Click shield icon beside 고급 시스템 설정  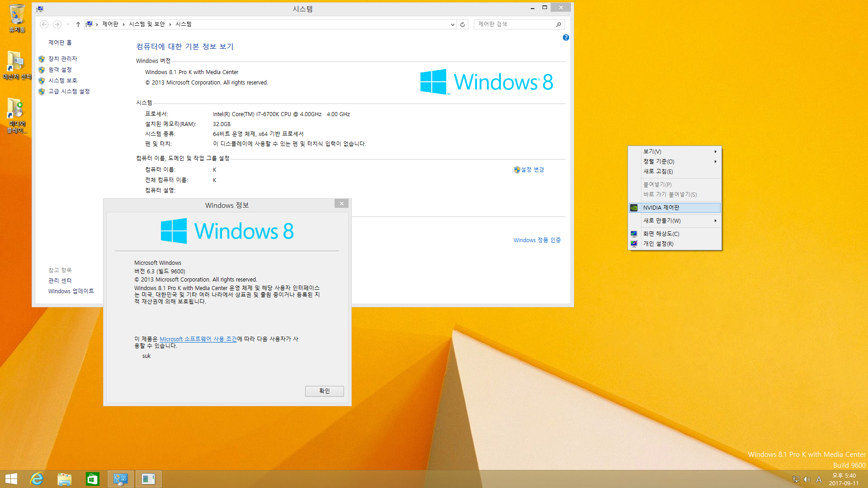[42, 92]
